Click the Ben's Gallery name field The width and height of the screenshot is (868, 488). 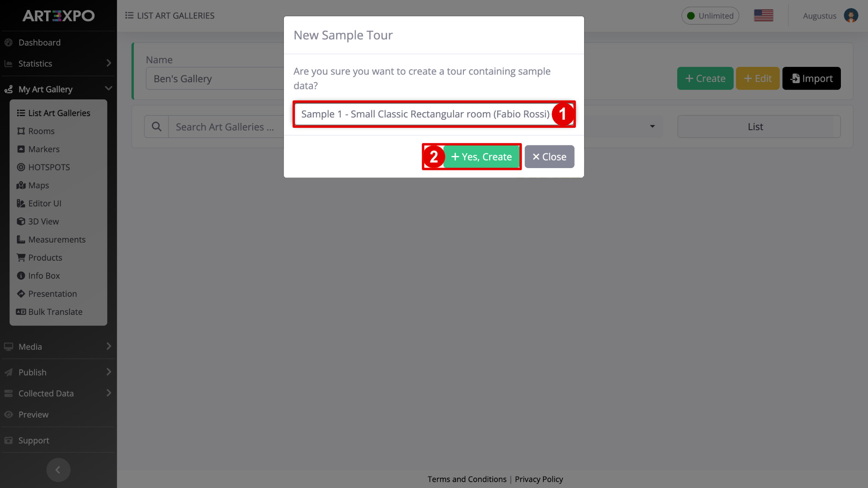click(215, 79)
